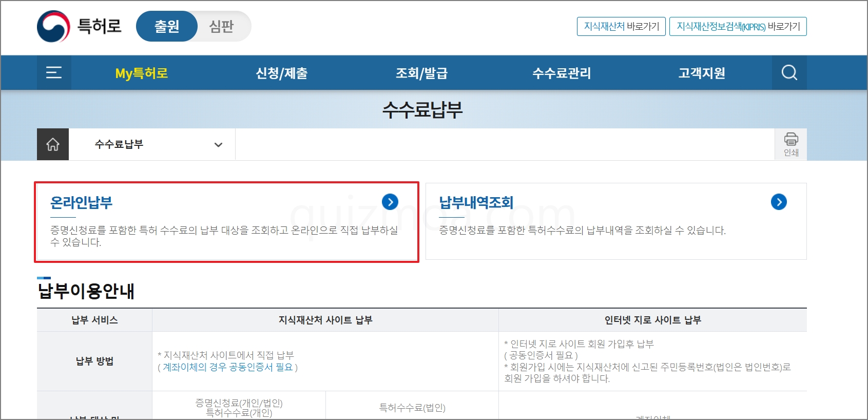Open the 온라인납부 heading link
The width and height of the screenshot is (868, 420).
pyautogui.click(x=81, y=202)
